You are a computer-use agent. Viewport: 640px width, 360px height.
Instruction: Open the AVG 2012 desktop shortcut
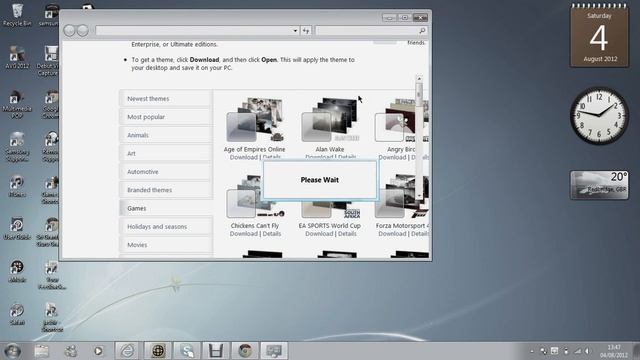(x=17, y=57)
